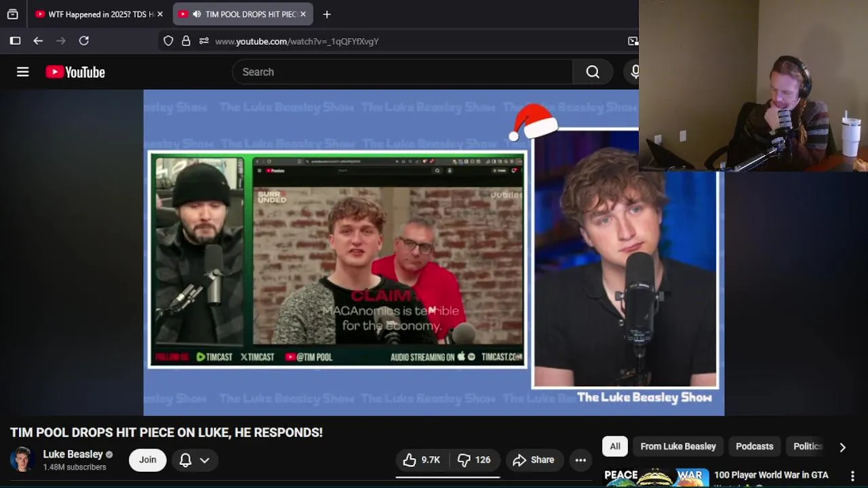
Task: Click the '1.48M subscribers' text
Action: (75, 467)
